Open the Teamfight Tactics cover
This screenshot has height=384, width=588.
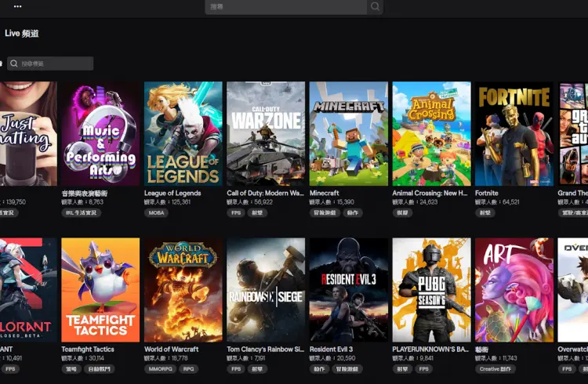[x=100, y=290]
